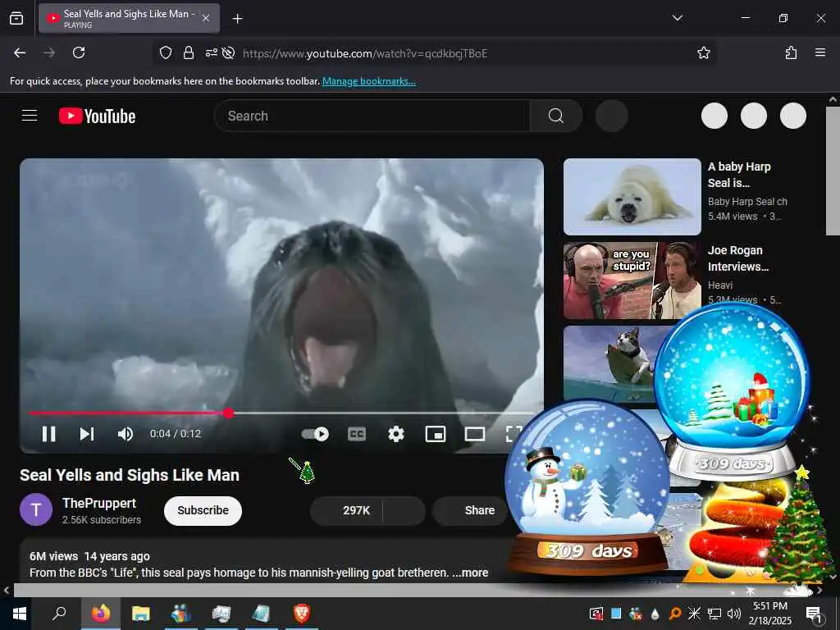Go to the YouTube home logo
Image resolution: width=840 pixels, height=630 pixels.
coord(97,116)
